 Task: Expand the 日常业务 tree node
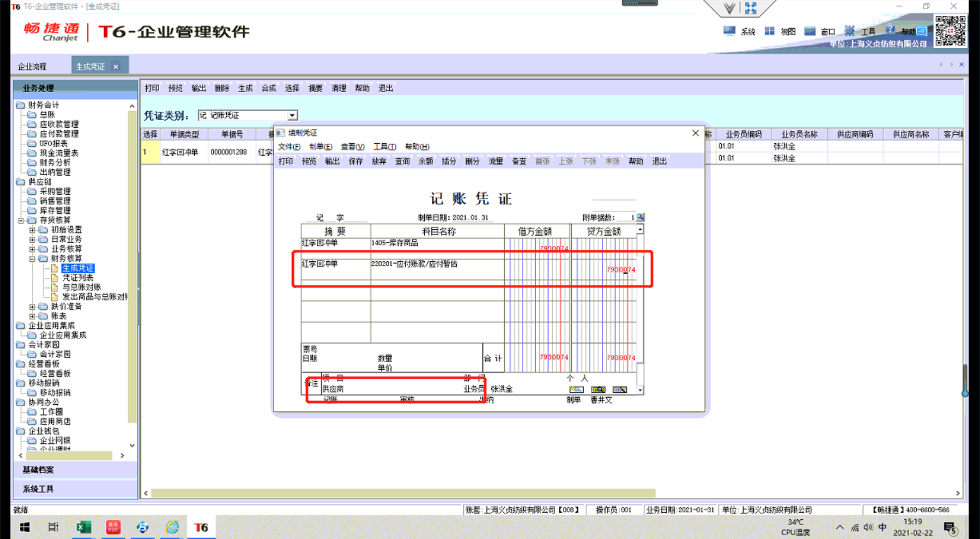(33, 239)
